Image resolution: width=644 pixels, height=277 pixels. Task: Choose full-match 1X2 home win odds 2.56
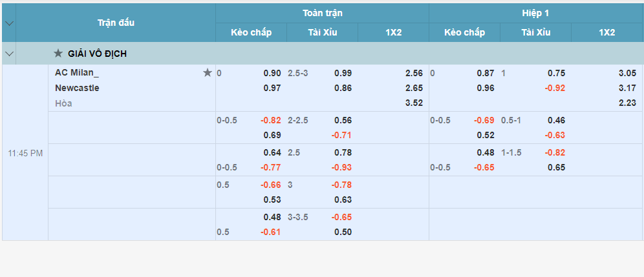coord(414,74)
